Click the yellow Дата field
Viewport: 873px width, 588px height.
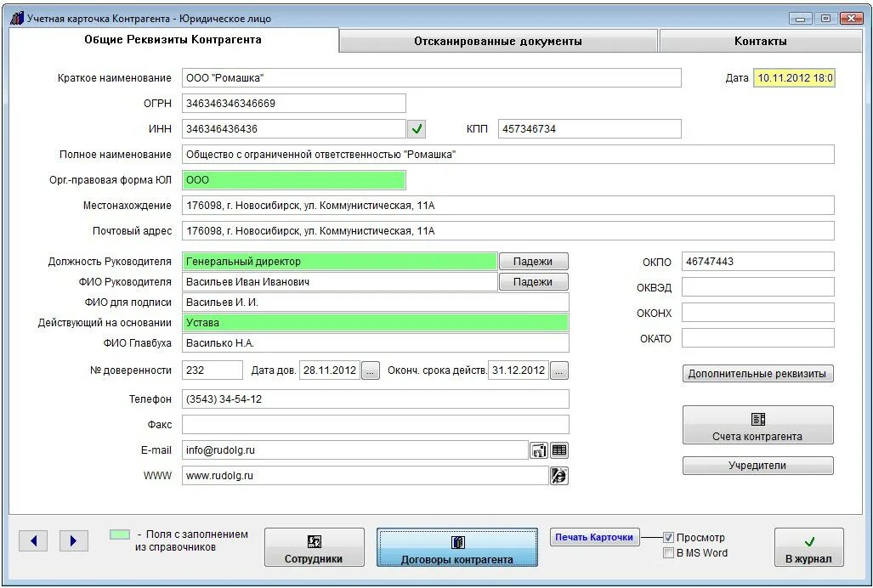point(795,78)
